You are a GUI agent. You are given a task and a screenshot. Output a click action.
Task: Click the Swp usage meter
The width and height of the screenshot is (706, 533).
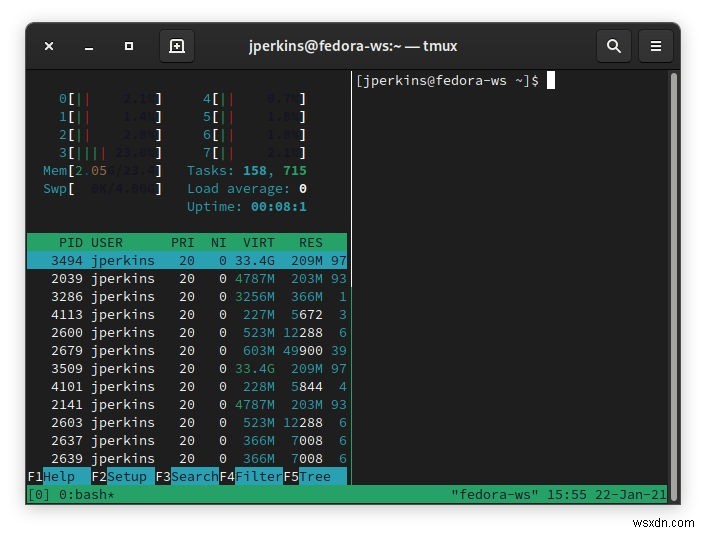point(102,189)
